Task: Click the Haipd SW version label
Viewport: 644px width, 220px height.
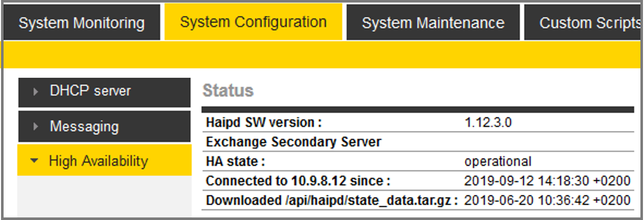Action: pos(264,123)
